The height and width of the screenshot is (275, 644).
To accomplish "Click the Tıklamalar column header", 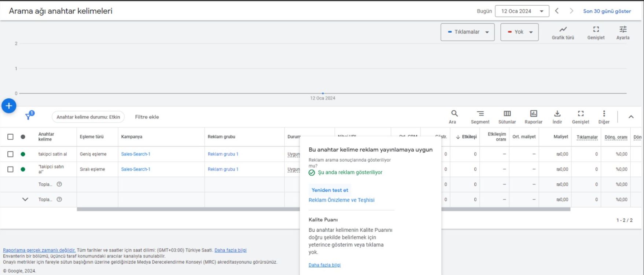I will coord(587,137).
